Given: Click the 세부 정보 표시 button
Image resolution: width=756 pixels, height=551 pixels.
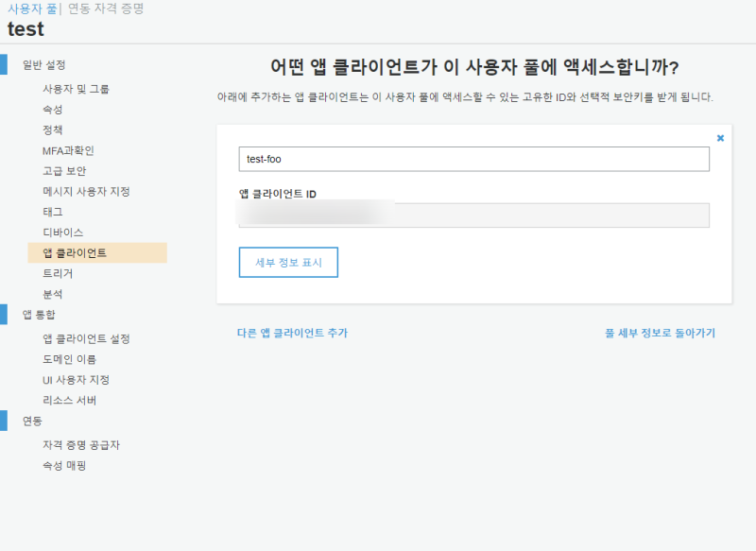Looking at the screenshot, I should click(x=288, y=263).
